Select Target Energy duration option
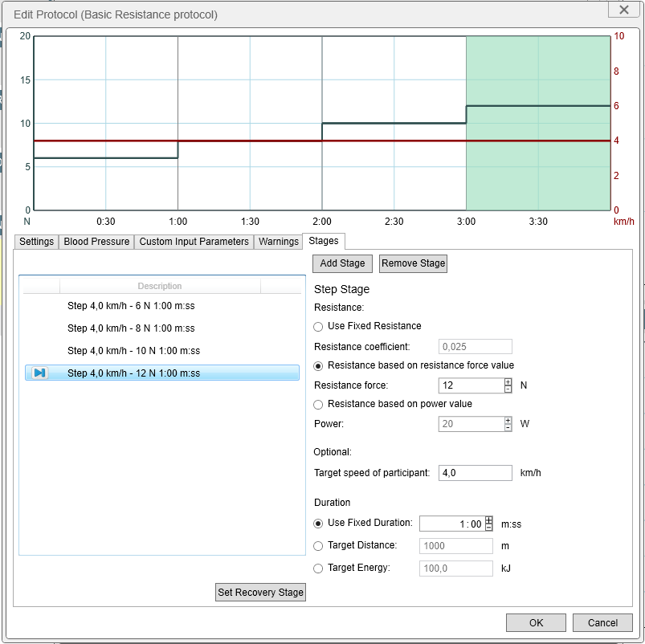Viewport: 645px width, 644px height. 318,569
